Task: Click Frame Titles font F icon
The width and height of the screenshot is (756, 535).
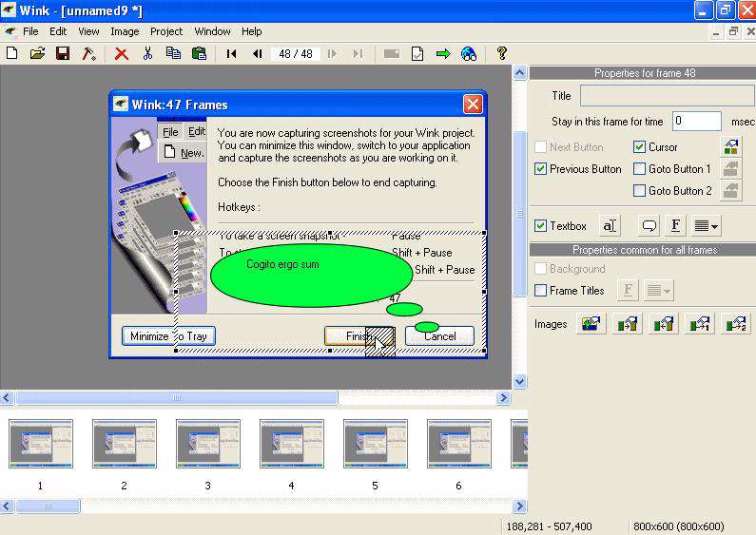Action: click(x=628, y=290)
